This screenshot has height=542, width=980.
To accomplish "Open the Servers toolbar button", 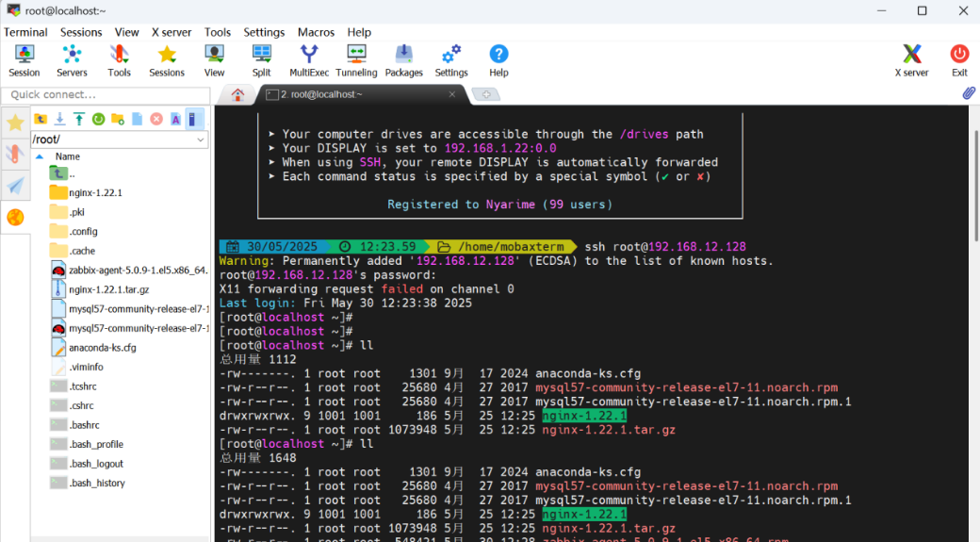I will point(72,61).
